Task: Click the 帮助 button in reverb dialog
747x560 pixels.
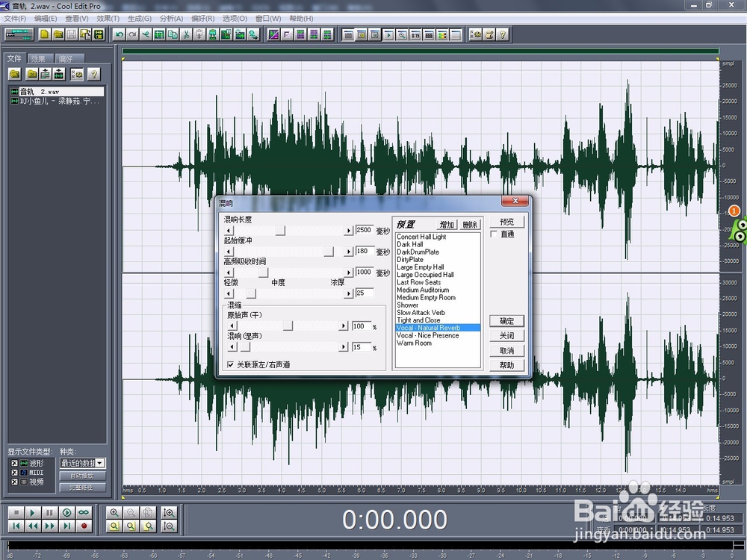Action: tap(507, 365)
